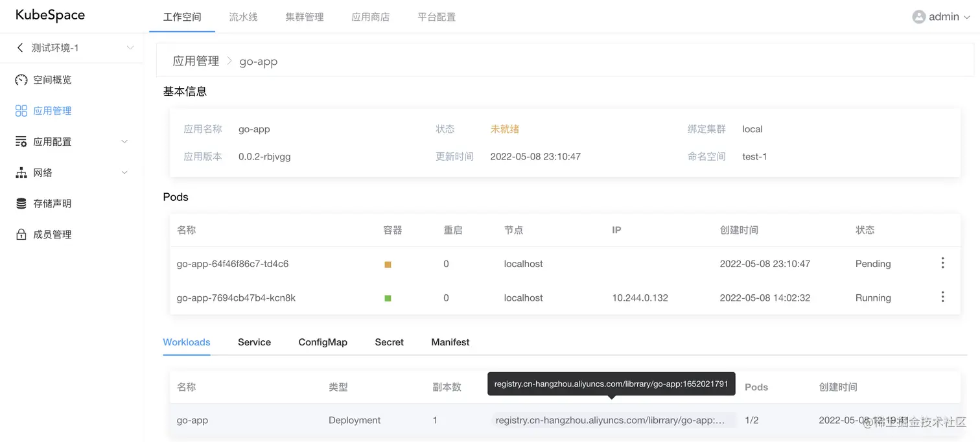Click 应用管理 in the breadcrumb
The image size is (980, 442).
click(196, 61)
